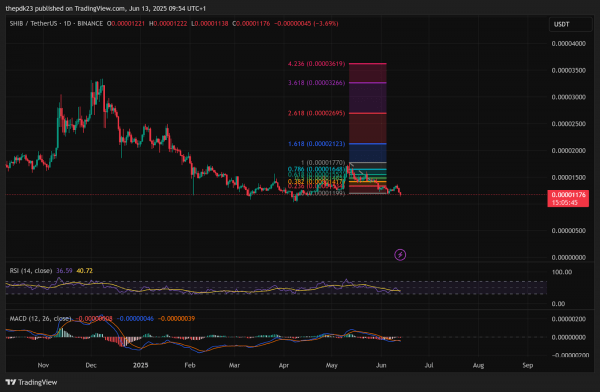Viewport: 600px width, 392px height.
Task: Click the purple lightning bolt event icon
Action: tap(400, 255)
